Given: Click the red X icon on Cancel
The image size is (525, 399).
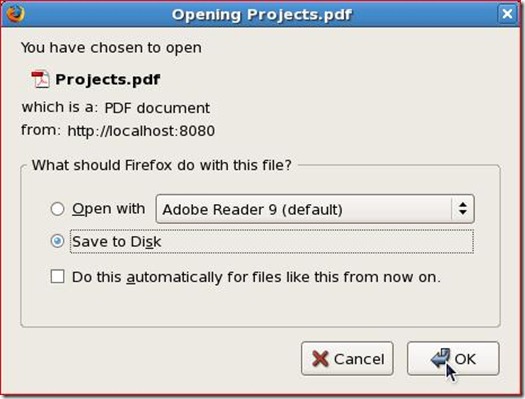Looking at the screenshot, I should (x=320, y=358).
